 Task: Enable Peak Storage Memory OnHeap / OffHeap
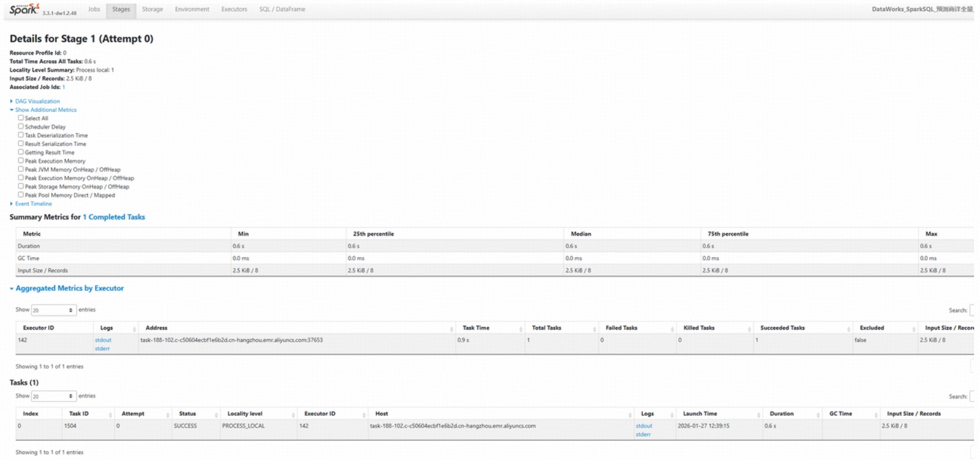point(21,186)
